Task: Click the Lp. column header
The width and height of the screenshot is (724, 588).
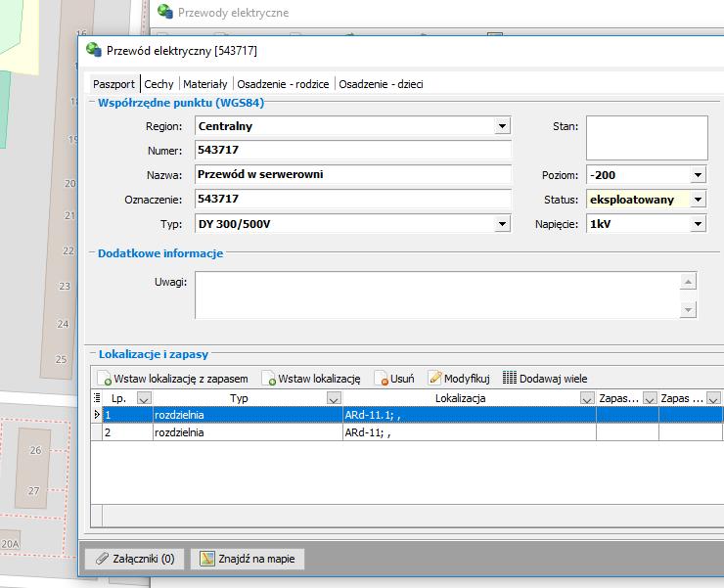Action: [119, 398]
